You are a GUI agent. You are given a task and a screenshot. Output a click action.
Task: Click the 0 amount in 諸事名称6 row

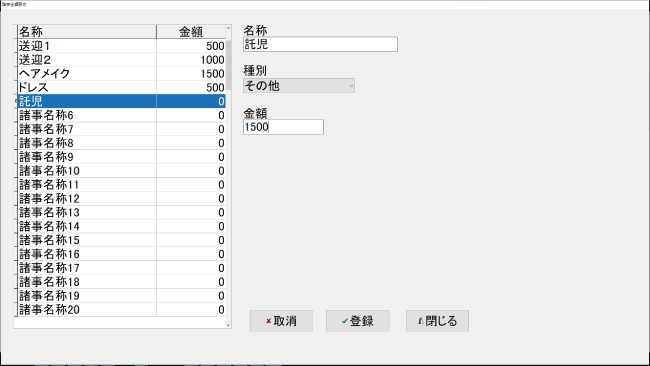pos(221,116)
